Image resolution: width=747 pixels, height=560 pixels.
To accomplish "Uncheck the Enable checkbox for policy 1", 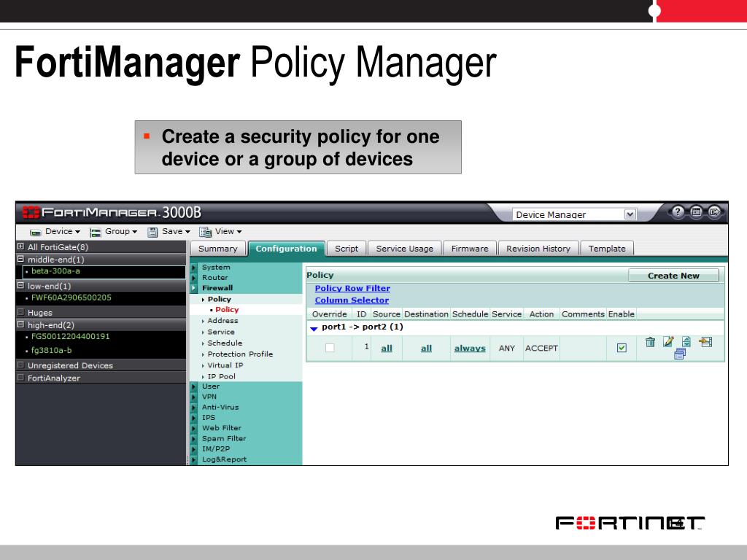I will (x=622, y=348).
